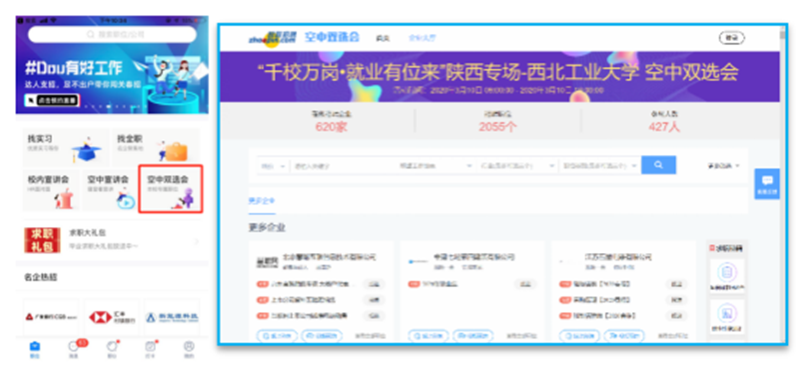
Task: Expand the work location dropdown in the search bar
Action: (x=435, y=166)
